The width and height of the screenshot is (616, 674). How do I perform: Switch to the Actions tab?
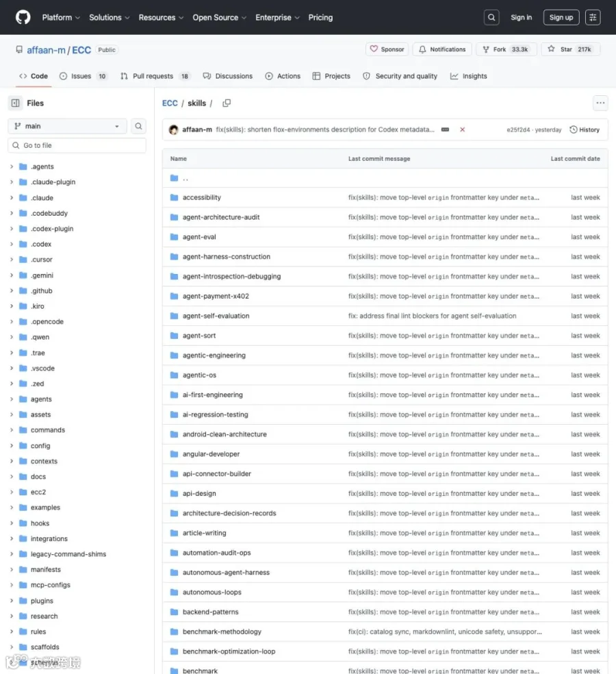pyautogui.click(x=283, y=76)
